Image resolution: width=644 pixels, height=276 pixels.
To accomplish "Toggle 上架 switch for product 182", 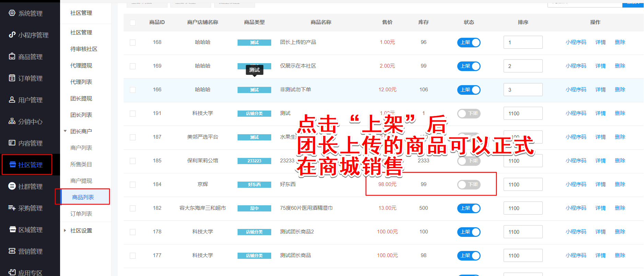I will point(469,208).
